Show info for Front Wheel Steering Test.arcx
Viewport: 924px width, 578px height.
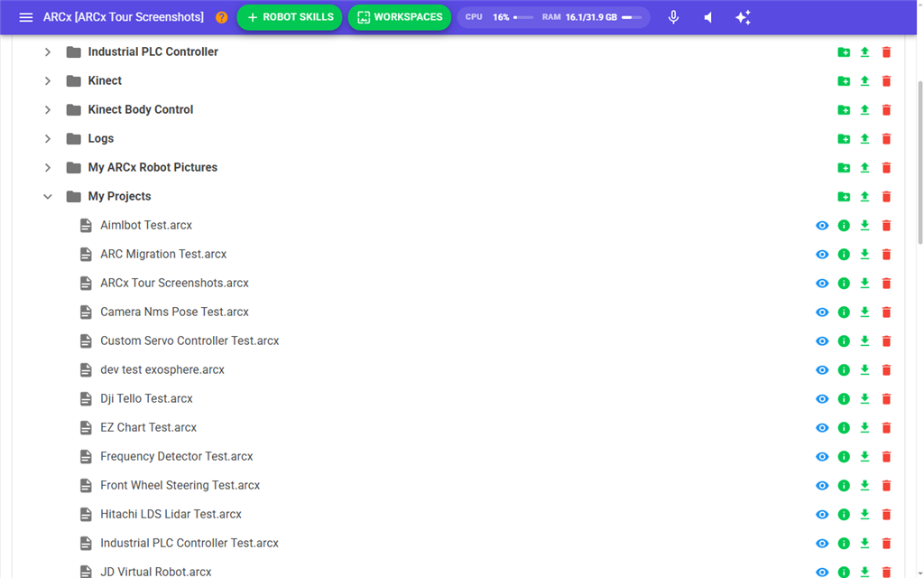(x=844, y=485)
